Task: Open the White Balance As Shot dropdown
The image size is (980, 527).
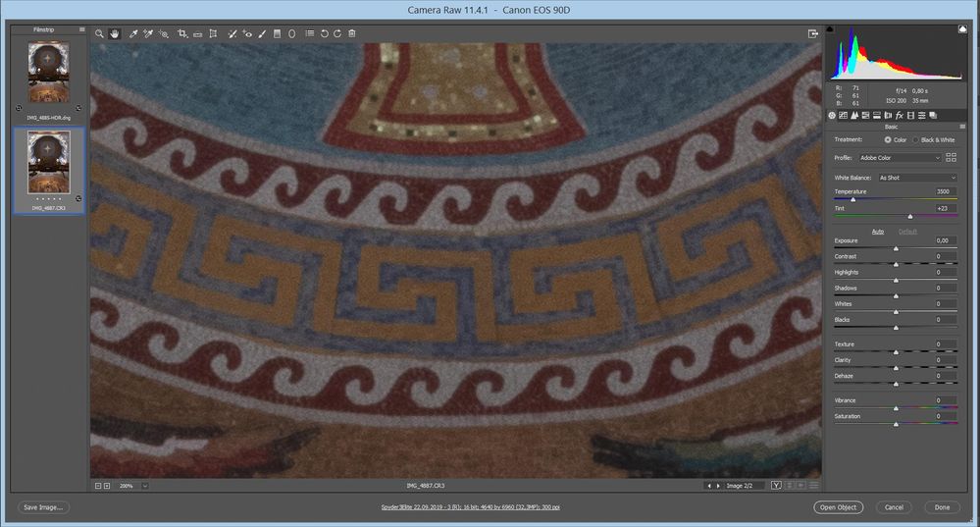Action: (x=917, y=178)
